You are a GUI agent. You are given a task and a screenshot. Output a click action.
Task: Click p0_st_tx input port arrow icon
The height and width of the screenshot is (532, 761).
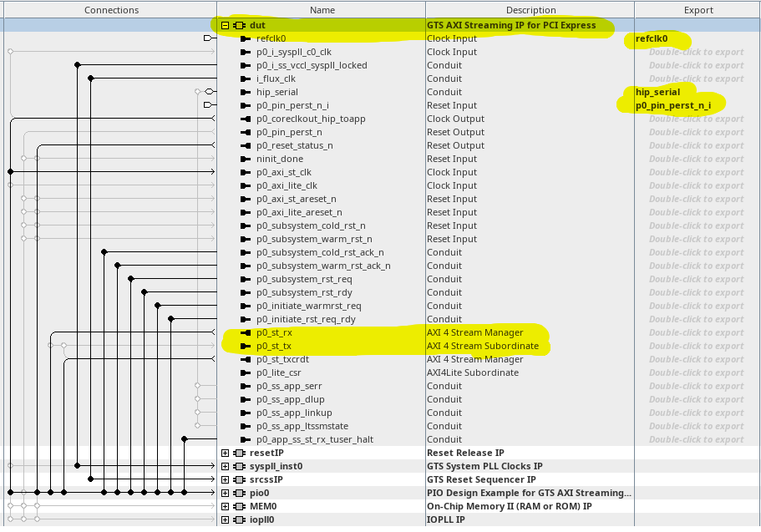coord(246,346)
